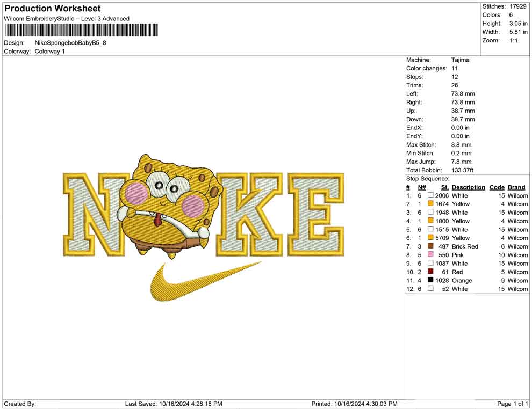
Task: Click the N# column header
Action: 422,187
